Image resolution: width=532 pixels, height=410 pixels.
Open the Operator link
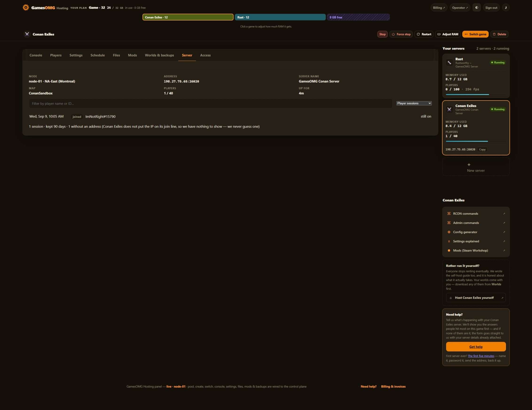(x=460, y=8)
